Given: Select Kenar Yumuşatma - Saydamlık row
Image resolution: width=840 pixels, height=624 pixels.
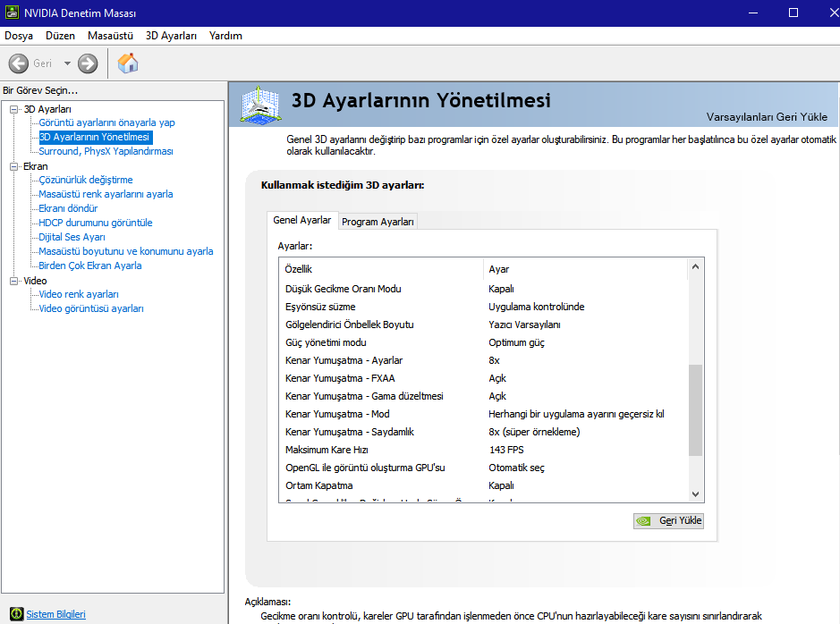Looking at the screenshot, I should (483, 432).
